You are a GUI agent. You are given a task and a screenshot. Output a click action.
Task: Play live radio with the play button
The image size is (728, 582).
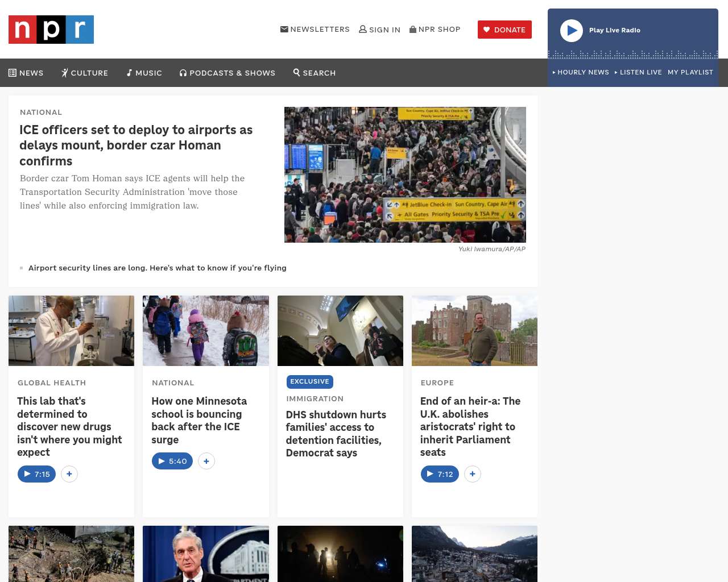[x=572, y=31]
